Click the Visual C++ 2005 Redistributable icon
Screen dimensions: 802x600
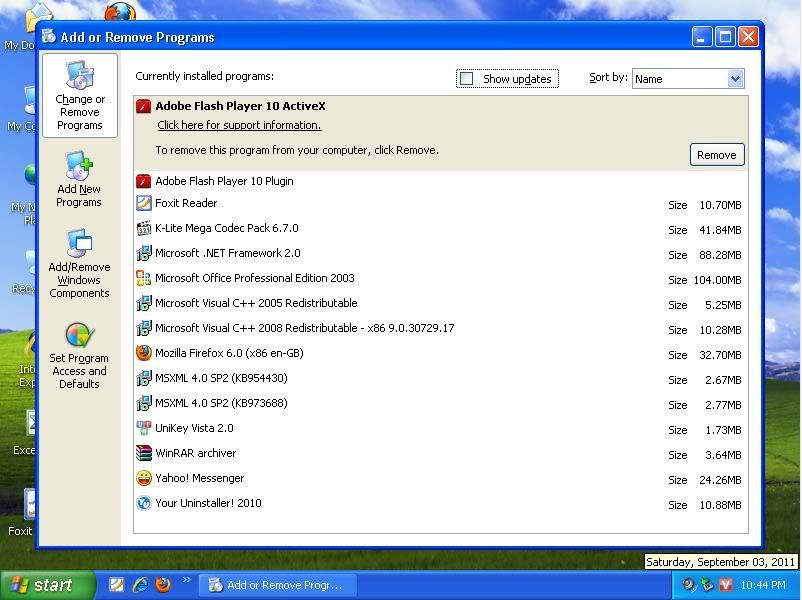[x=143, y=303]
